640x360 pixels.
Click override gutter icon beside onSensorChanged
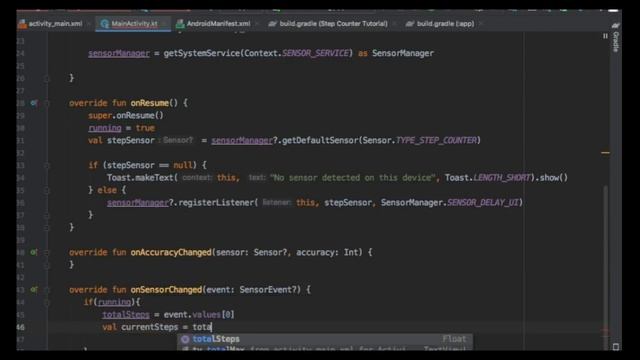point(34,289)
